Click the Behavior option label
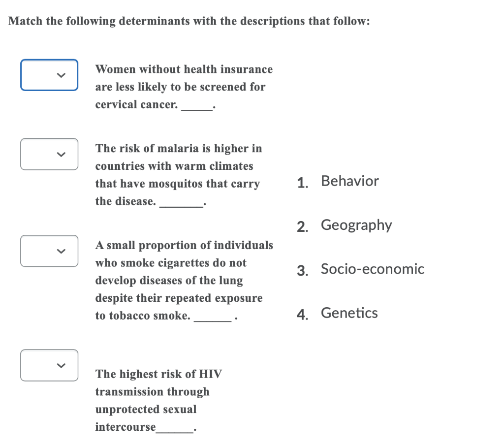 click(350, 181)
